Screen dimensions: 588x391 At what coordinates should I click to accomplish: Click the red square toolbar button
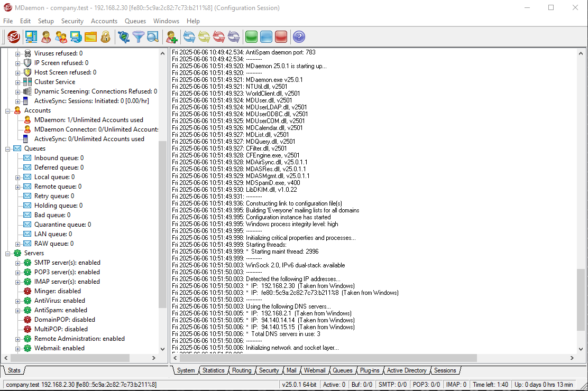281,37
